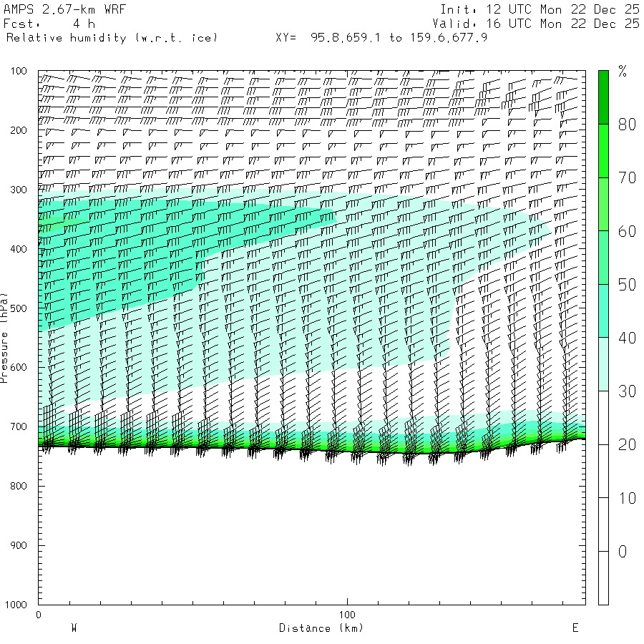Select the 500 hPa pressure axis label

tap(19, 308)
